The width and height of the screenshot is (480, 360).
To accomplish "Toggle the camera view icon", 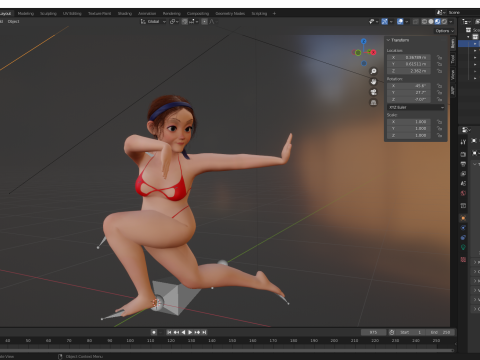I will [374, 92].
